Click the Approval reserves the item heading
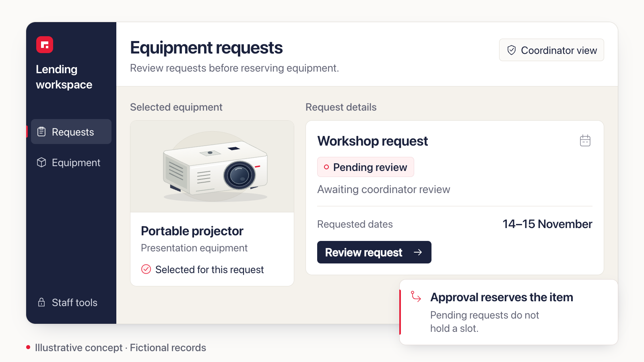The width and height of the screenshot is (644, 362). pyautogui.click(x=502, y=297)
